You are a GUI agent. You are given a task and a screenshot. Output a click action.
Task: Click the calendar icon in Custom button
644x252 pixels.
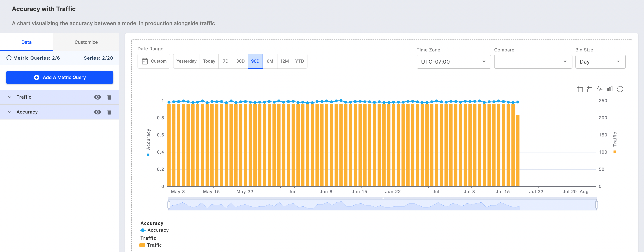point(145,61)
